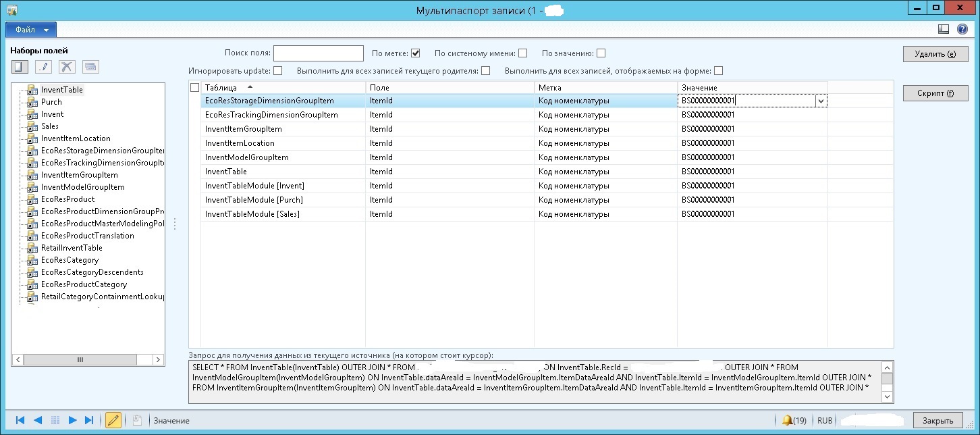This screenshot has width=980, height=435.
Task: Click the view layout icon near help
Action: click(944, 29)
